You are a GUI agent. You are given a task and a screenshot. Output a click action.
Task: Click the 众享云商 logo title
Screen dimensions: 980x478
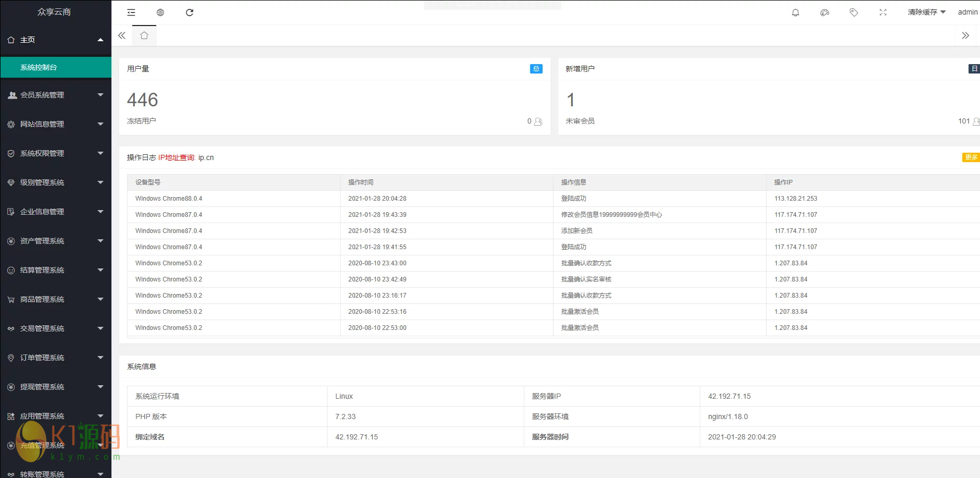[54, 12]
